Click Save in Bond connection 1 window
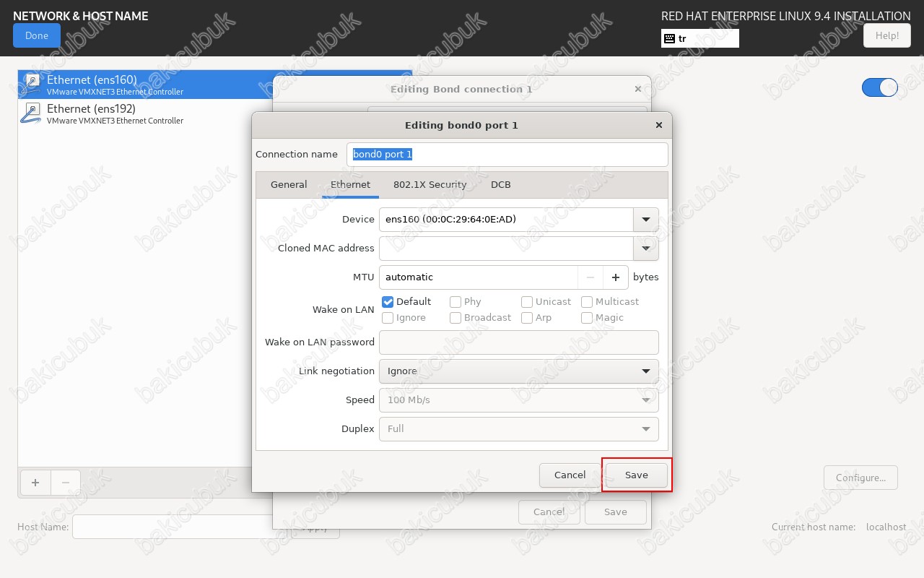The image size is (924, 578). [616, 512]
